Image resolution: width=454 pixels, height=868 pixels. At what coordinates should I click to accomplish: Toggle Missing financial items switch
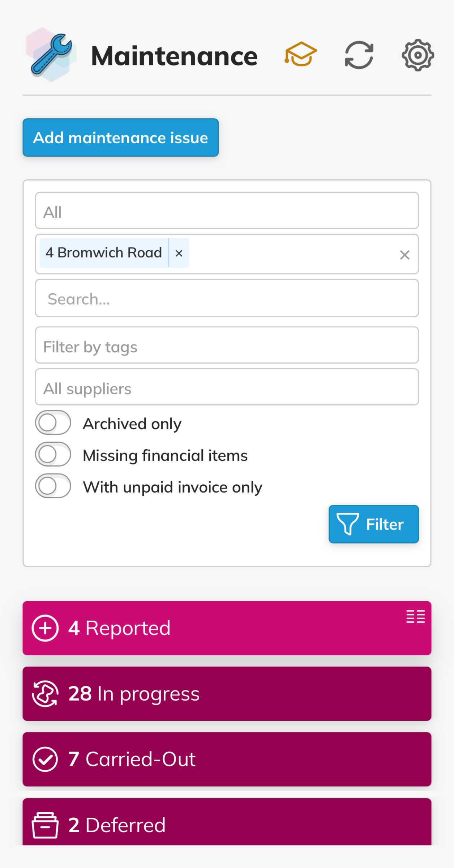(x=53, y=454)
